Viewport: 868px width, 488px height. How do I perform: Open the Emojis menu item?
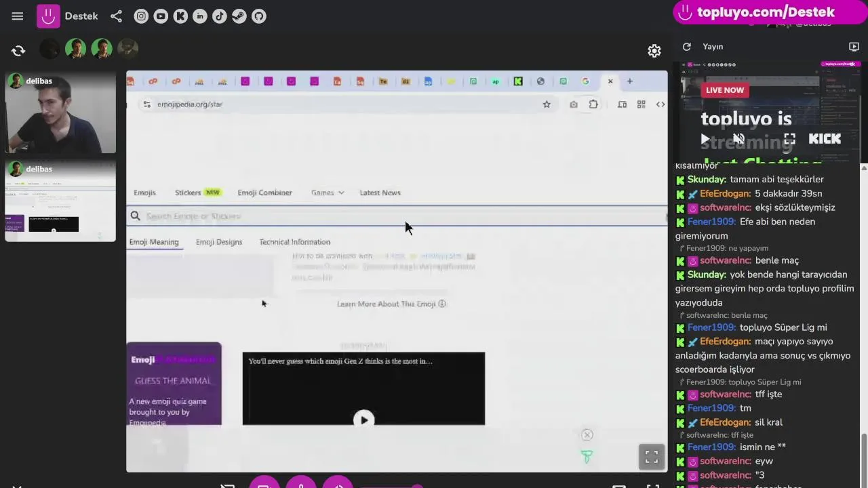tap(144, 192)
